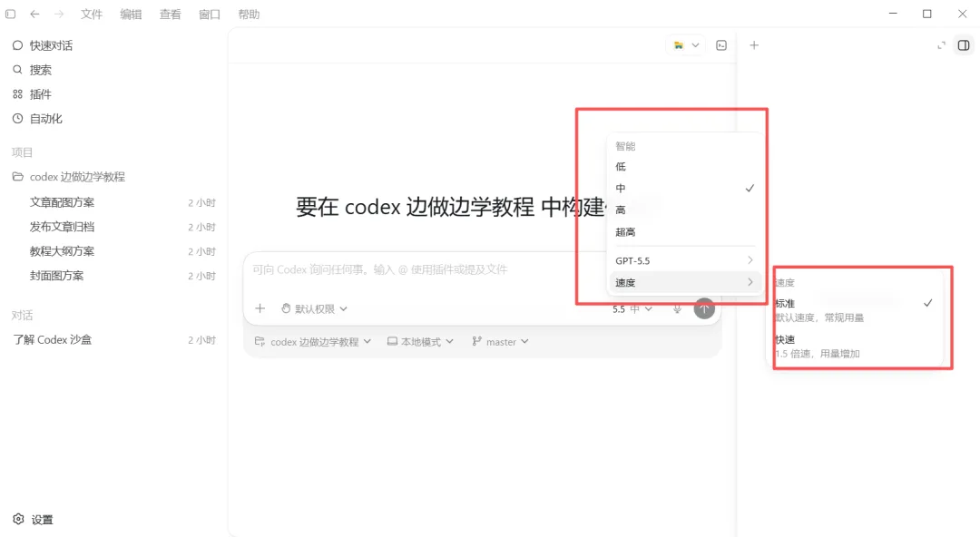Click the git branch icon beside master
The width and height of the screenshot is (980, 537).
pos(477,341)
